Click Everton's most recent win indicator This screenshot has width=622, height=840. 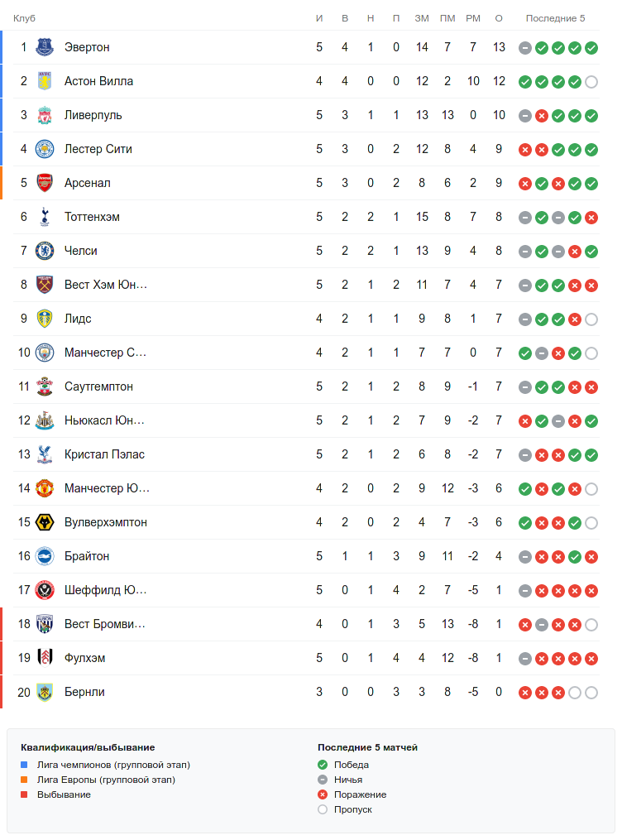click(x=591, y=48)
